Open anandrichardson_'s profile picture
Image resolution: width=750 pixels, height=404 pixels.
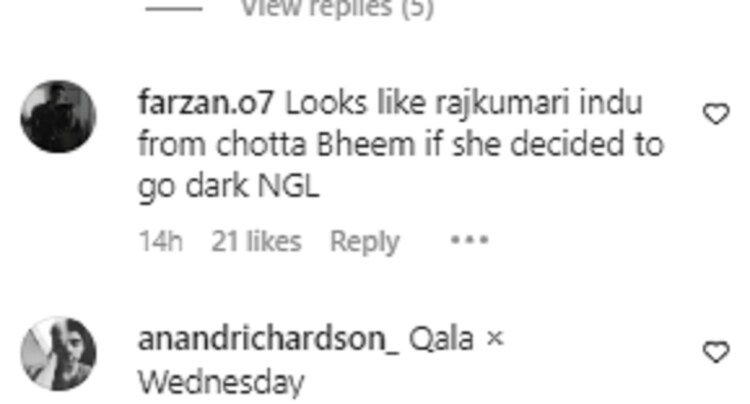pos(58,353)
